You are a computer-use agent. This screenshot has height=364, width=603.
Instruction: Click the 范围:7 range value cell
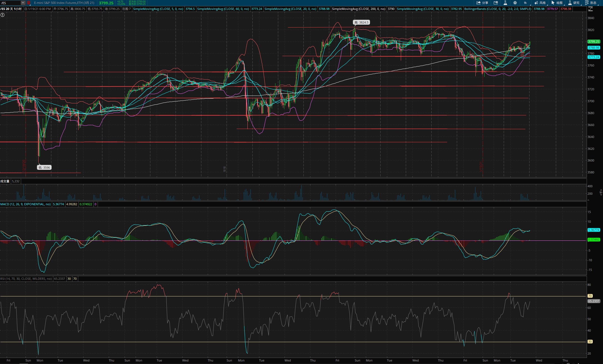point(126,9)
